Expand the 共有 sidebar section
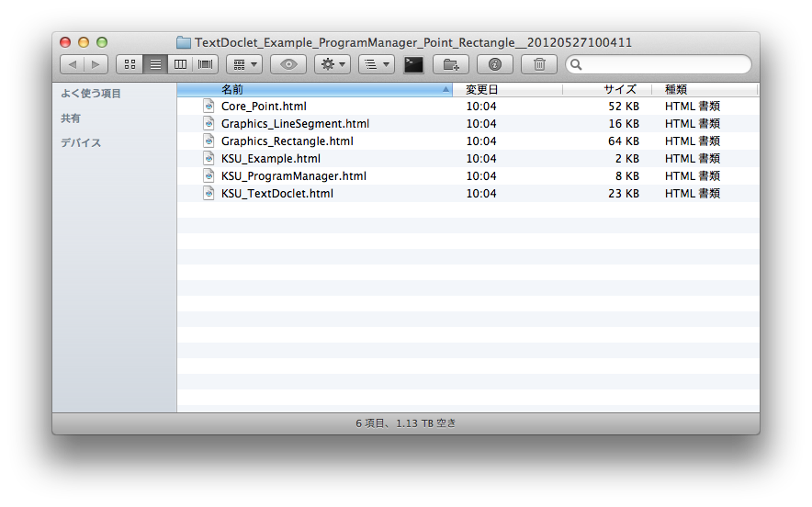Image resolution: width=812 pixels, height=507 pixels. pyautogui.click(x=71, y=118)
